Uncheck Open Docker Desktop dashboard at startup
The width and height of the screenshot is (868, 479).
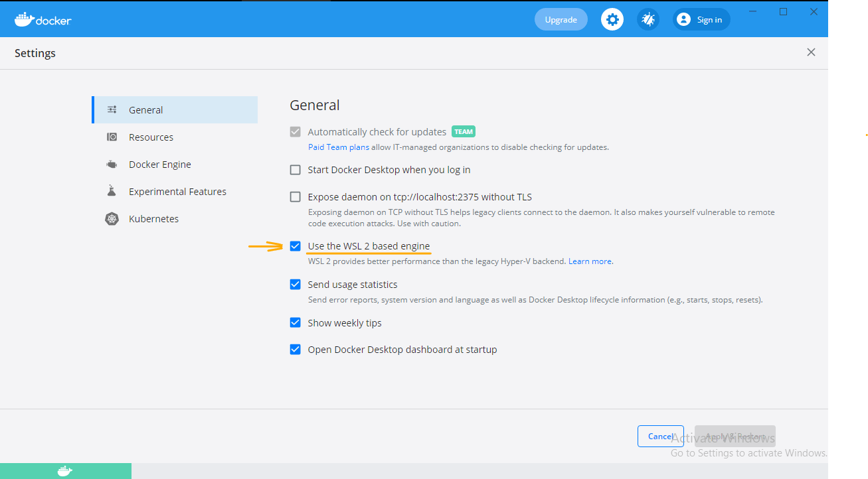click(x=296, y=350)
